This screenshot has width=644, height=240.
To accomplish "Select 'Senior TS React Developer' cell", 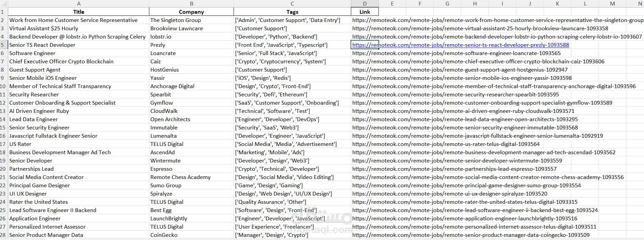I will 78,45.
